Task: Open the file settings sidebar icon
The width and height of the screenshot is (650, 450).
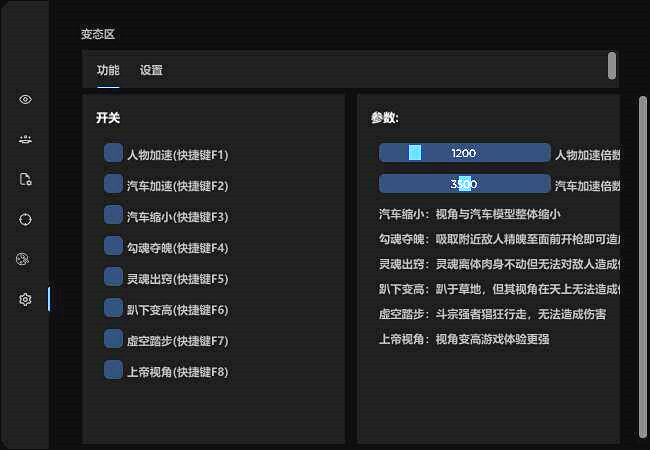Action: [25, 179]
